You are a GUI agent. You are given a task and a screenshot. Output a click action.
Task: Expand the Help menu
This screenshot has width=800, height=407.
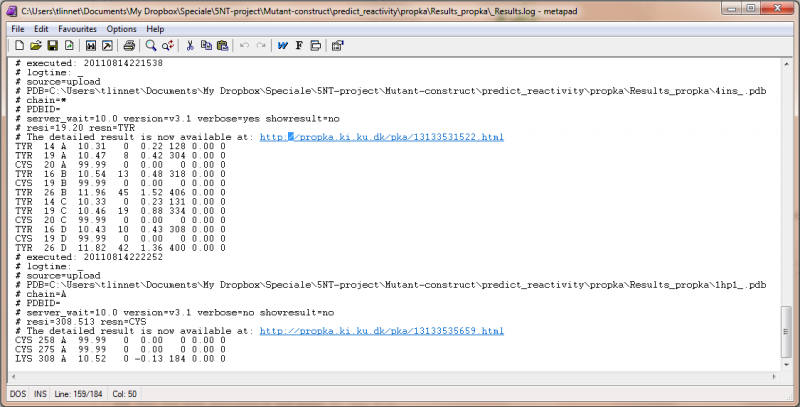tap(155, 29)
